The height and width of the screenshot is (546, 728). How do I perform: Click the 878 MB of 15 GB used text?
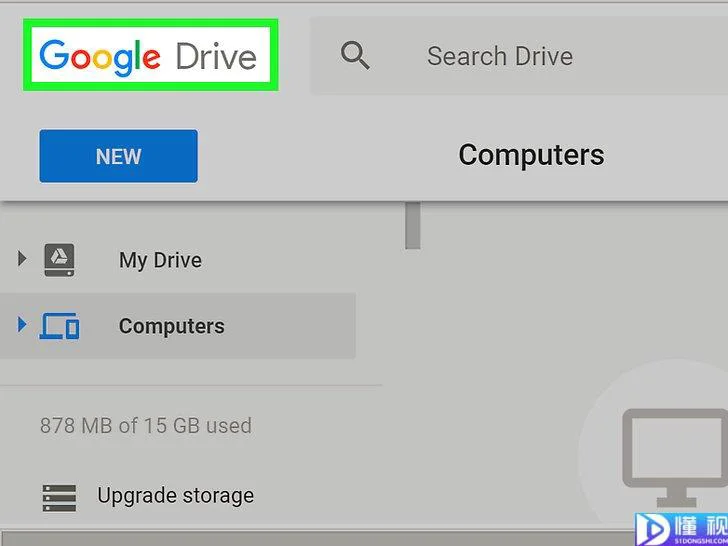(x=146, y=425)
